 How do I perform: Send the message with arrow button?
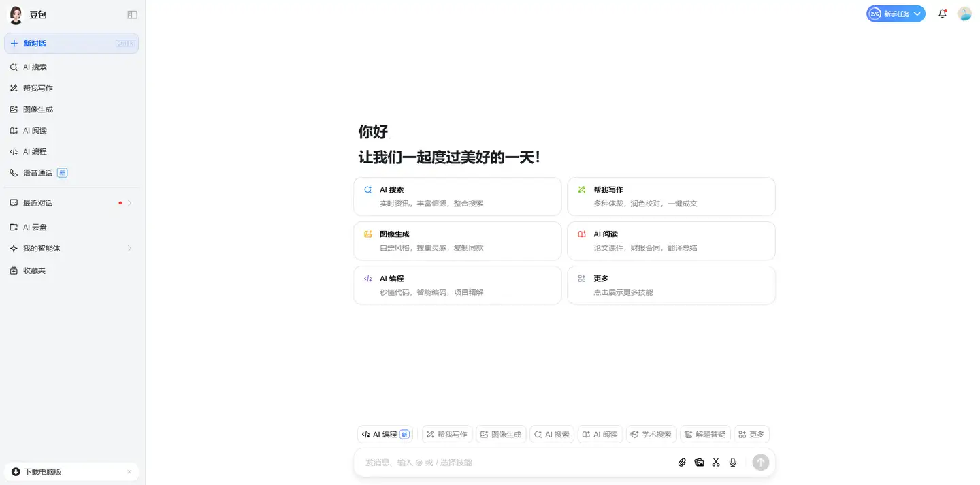[x=761, y=463]
